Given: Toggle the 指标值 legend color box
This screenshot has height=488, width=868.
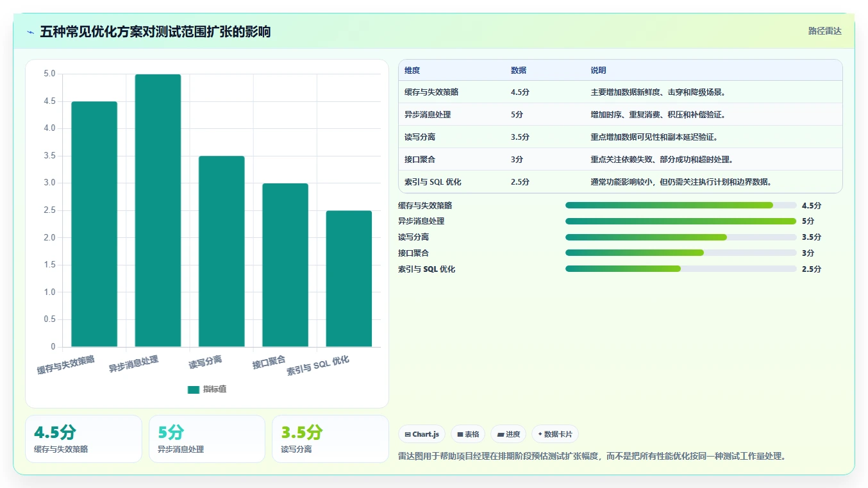Looking at the screenshot, I should tap(194, 389).
